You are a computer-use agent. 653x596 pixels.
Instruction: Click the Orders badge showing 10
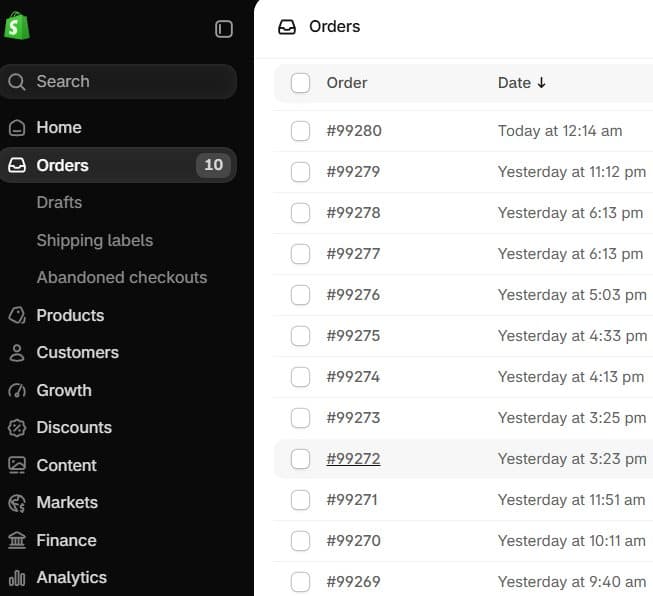(x=213, y=165)
